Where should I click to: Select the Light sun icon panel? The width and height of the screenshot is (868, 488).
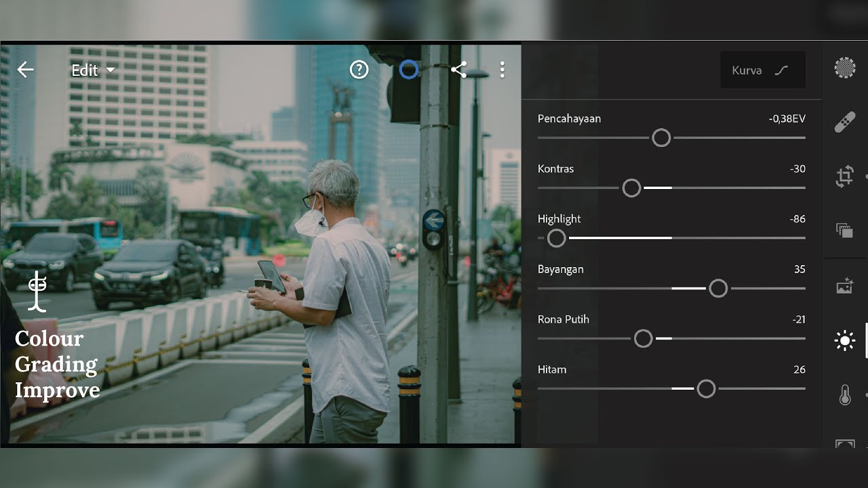click(x=844, y=340)
